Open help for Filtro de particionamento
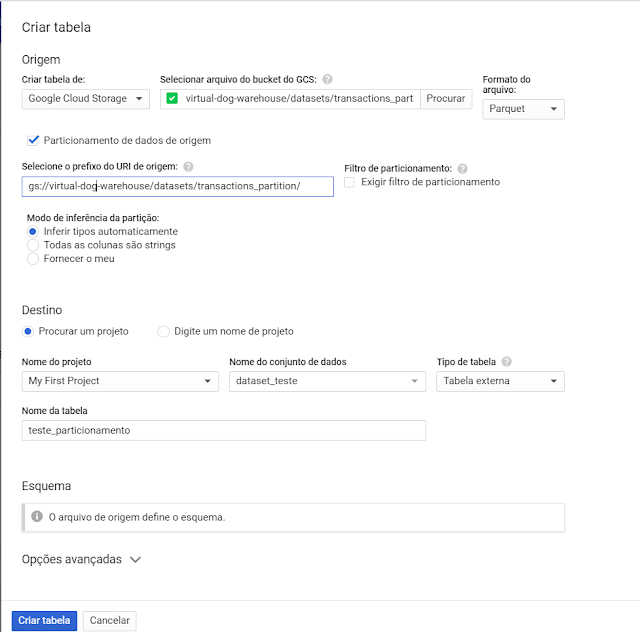Viewport: 640px width, 632px height. (x=462, y=169)
